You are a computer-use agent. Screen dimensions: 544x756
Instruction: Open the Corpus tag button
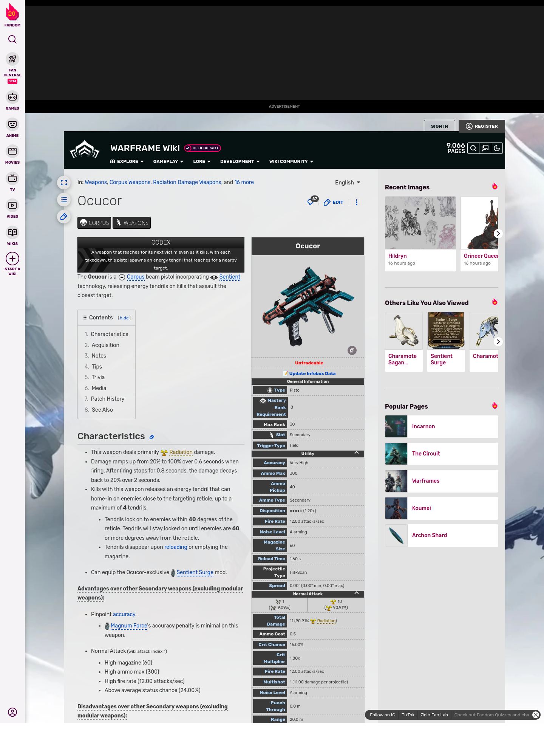click(x=94, y=223)
